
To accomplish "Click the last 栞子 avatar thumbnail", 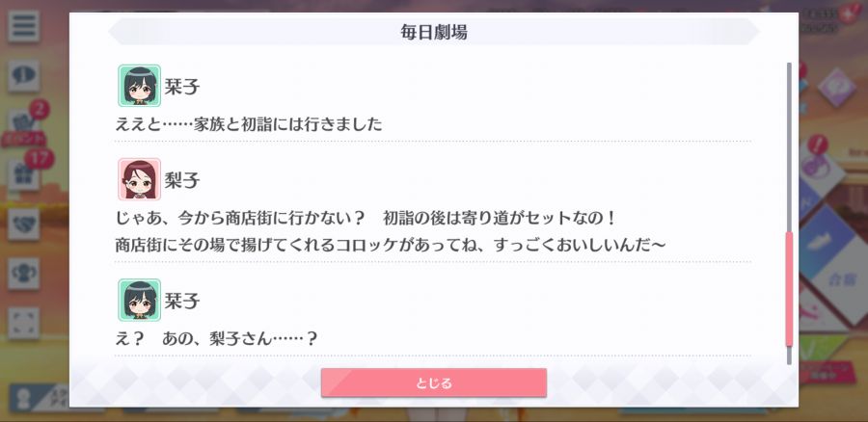I will pyautogui.click(x=139, y=300).
